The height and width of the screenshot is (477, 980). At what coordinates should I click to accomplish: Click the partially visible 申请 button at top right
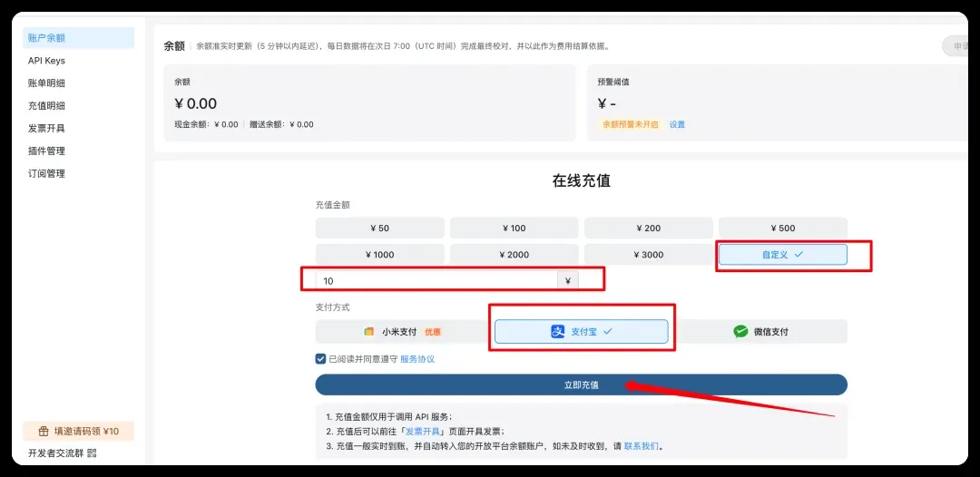pyautogui.click(x=955, y=46)
